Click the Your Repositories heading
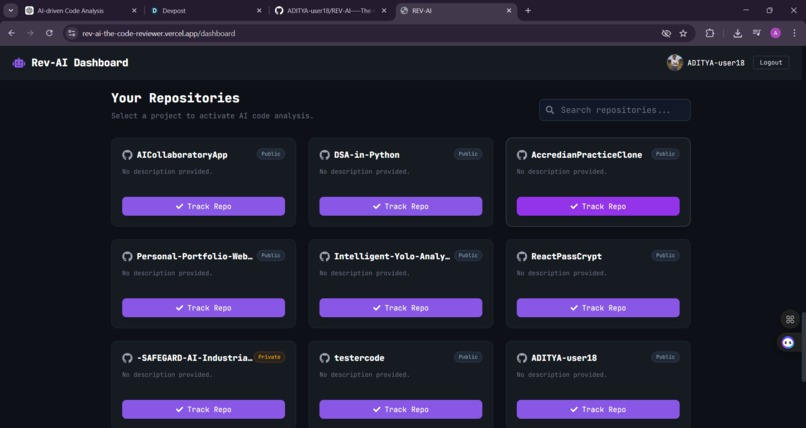Image resolution: width=806 pixels, height=428 pixels. (176, 98)
